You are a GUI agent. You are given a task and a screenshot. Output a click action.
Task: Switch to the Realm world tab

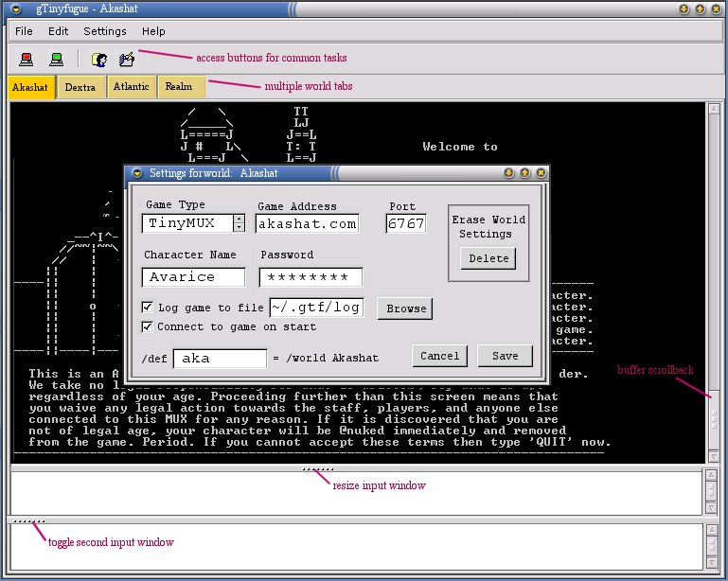pyautogui.click(x=181, y=87)
